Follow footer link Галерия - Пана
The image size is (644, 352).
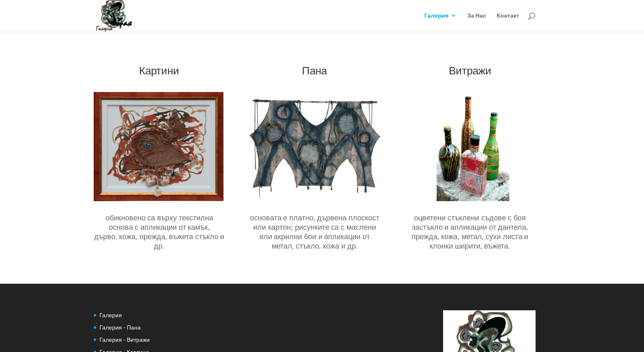tap(120, 327)
